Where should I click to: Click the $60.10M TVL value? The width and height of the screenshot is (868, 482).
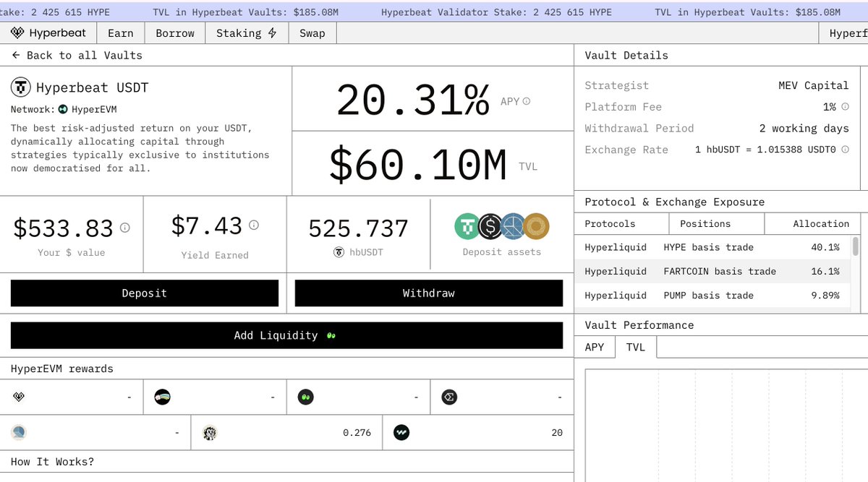[418, 165]
